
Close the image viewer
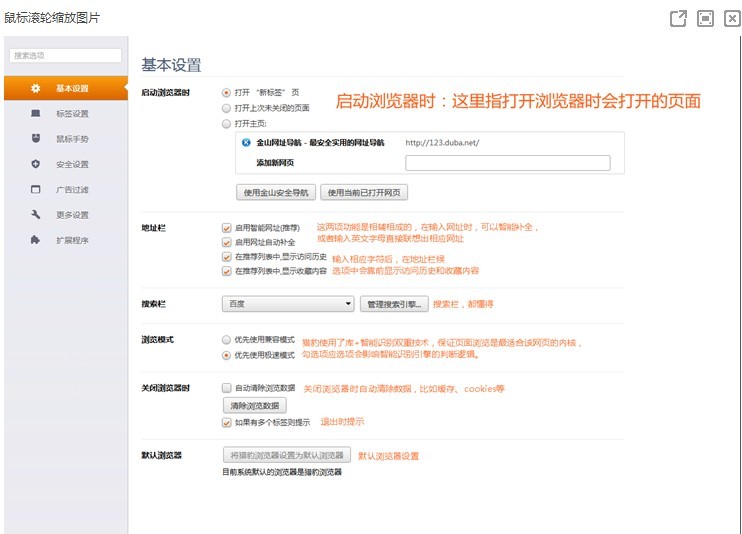coord(732,18)
